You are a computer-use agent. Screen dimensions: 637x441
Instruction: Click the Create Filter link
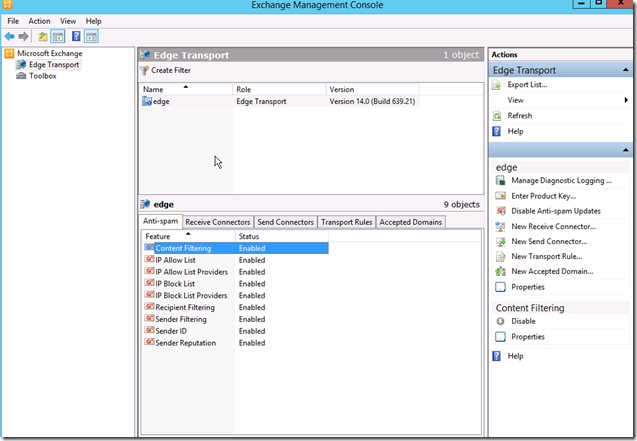(x=171, y=70)
